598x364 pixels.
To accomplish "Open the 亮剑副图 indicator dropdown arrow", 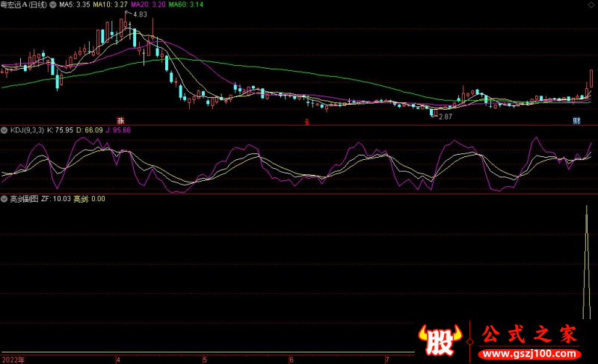I will (x=5, y=199).
